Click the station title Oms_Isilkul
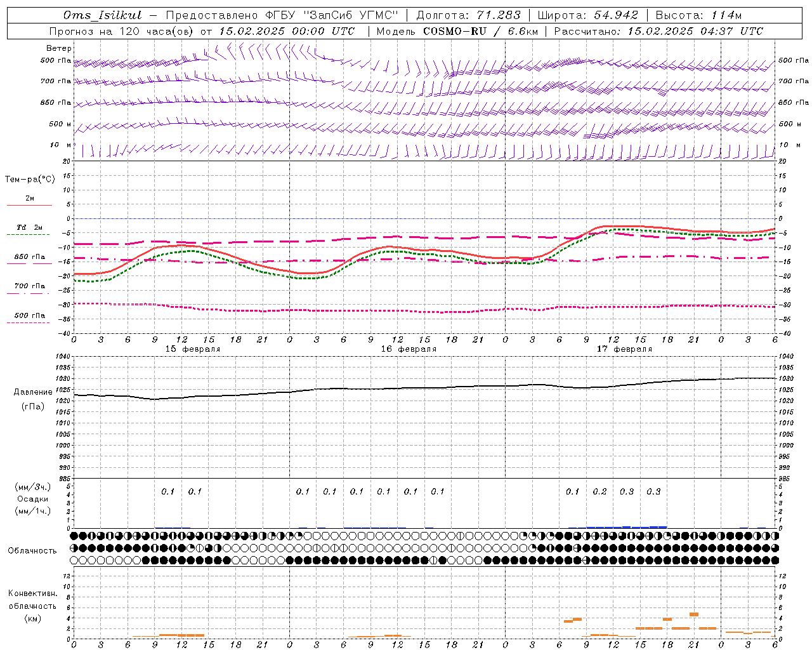The height and width of the screenshot is (650, 812). coord(102,15)
